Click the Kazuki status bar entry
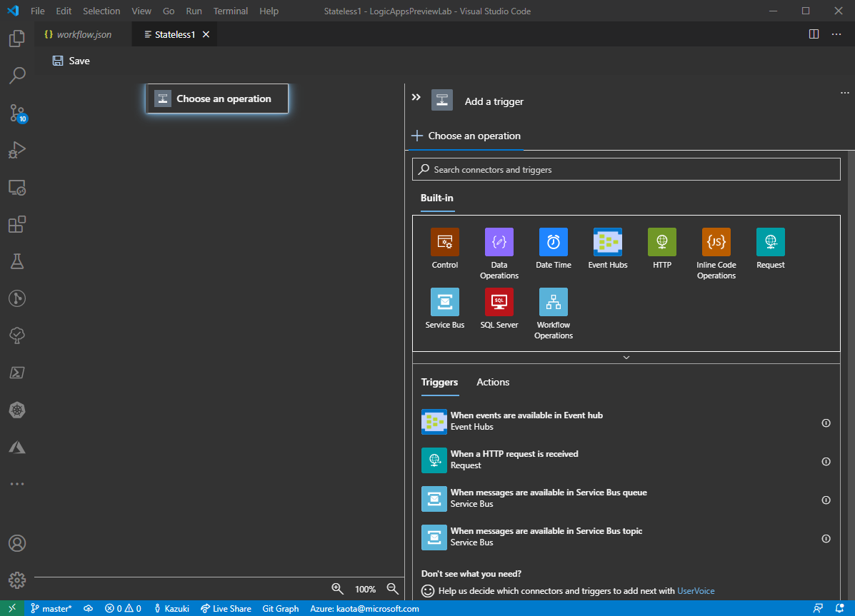The height and width of the screenshot is (616, 855). click(171, 608)
